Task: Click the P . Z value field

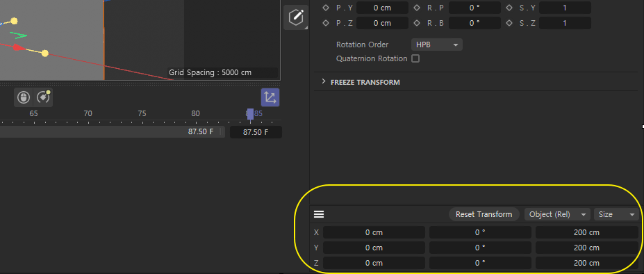Action: click(382, 23)
